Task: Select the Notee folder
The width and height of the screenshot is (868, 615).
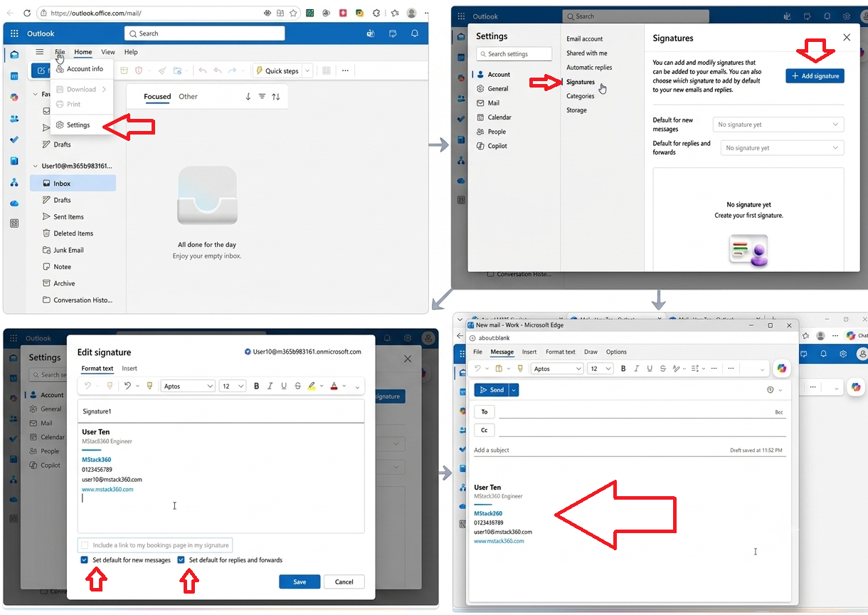Action: point(63,267)
